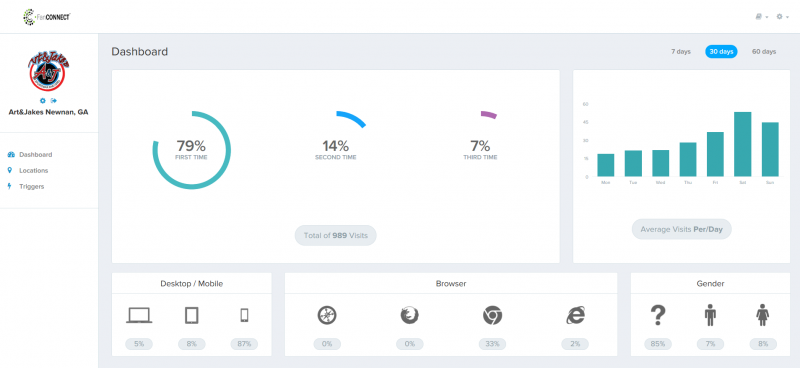Click the 33% Chrome badge
The height and width of the screenshot is (368, 800).
click(492, 344)
